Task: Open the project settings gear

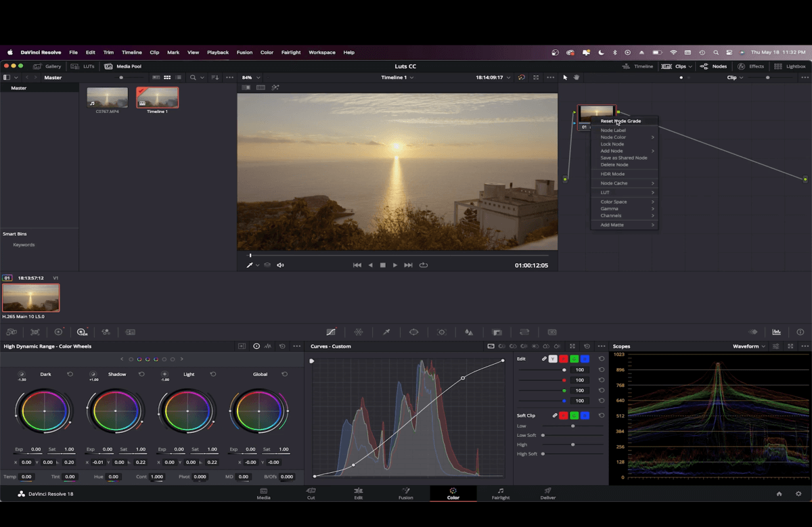Action: 798,494
